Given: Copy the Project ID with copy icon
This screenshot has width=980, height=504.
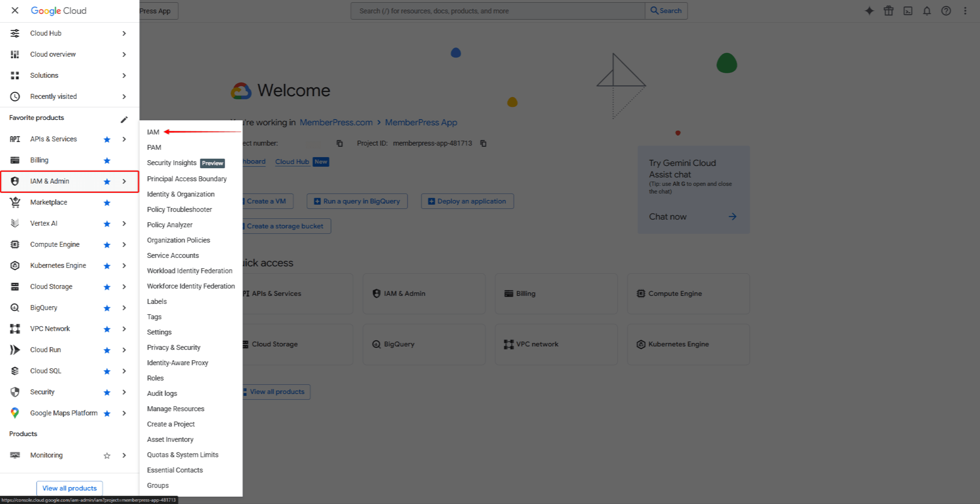Looking at the screenshot, I should pyautogui.click(x=483, y=143).
